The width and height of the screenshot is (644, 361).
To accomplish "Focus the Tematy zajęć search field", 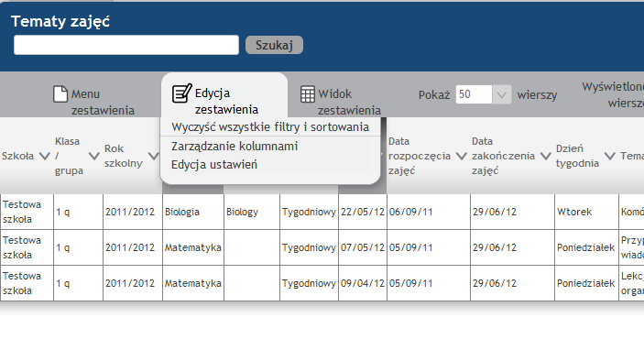I will click(126, 45).
